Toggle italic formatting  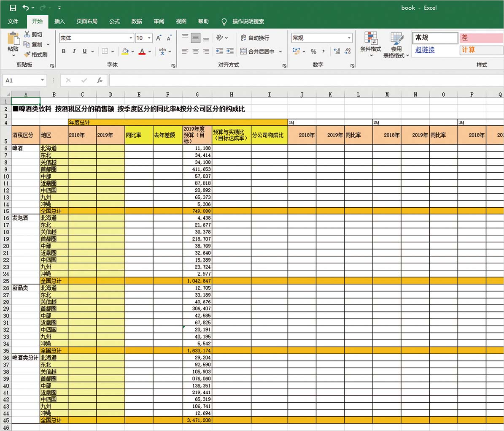[x=74, y=52]
